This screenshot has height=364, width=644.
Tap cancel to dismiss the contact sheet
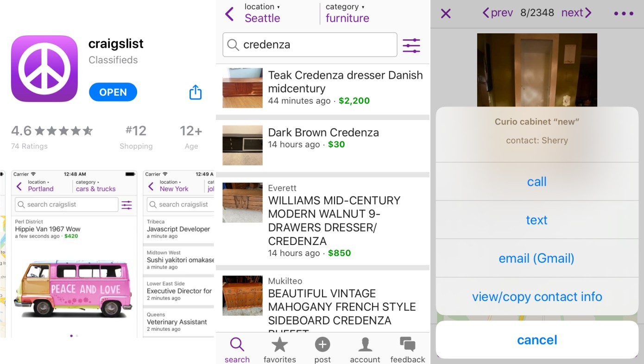pos(537,339)
